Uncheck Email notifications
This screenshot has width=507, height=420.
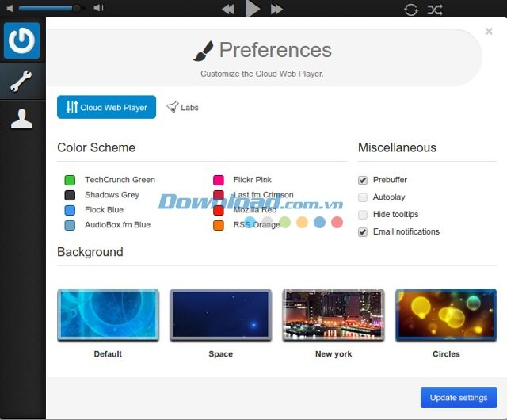(x=363, y=232)
